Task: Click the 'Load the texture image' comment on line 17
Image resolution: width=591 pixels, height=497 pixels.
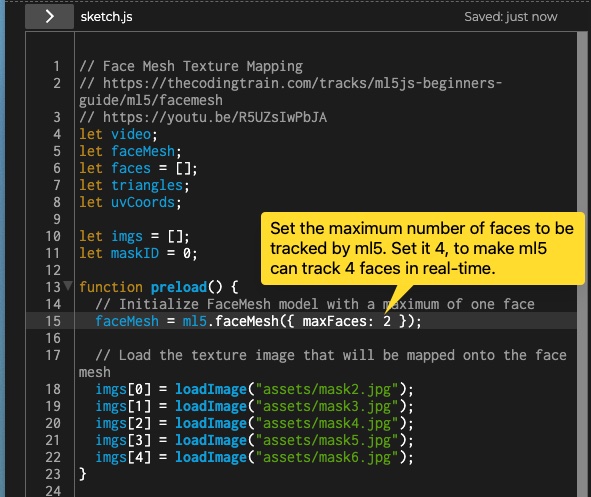Action: (323, 363)
